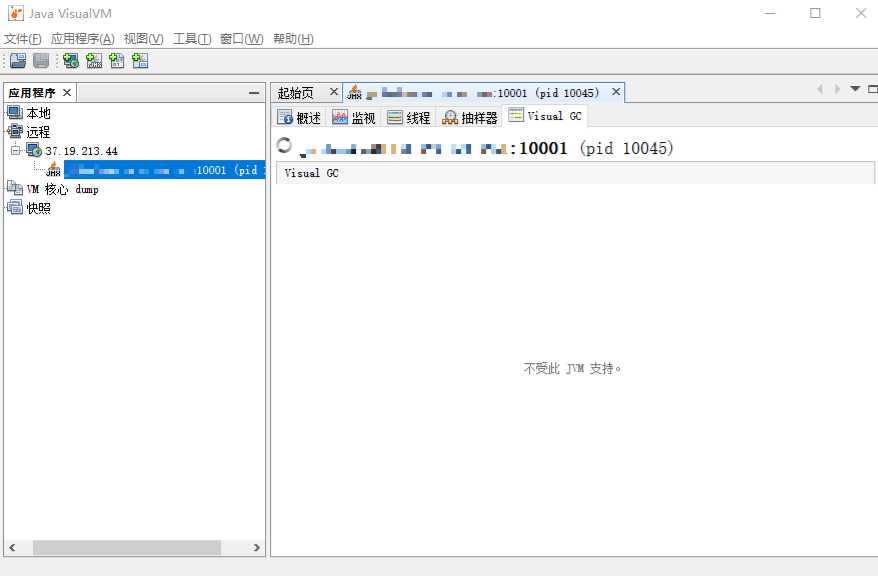Open the Visual GC subtab

(545, 116)
